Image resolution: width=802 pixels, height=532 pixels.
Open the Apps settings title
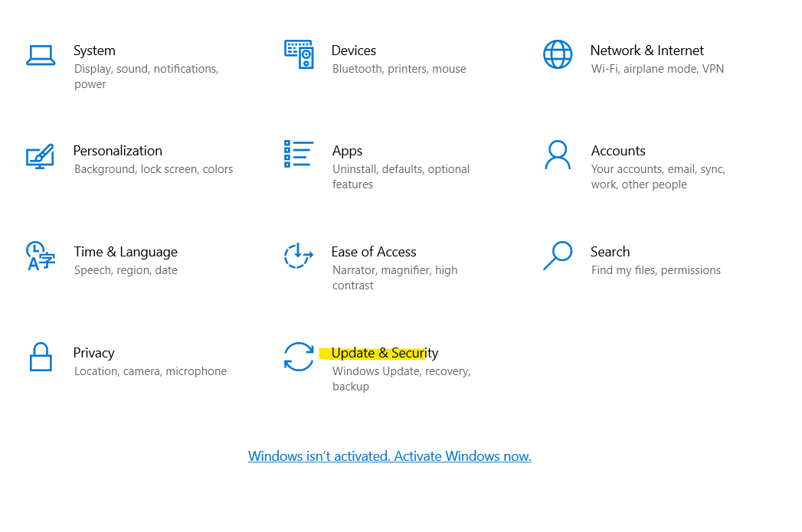[347, 152]
